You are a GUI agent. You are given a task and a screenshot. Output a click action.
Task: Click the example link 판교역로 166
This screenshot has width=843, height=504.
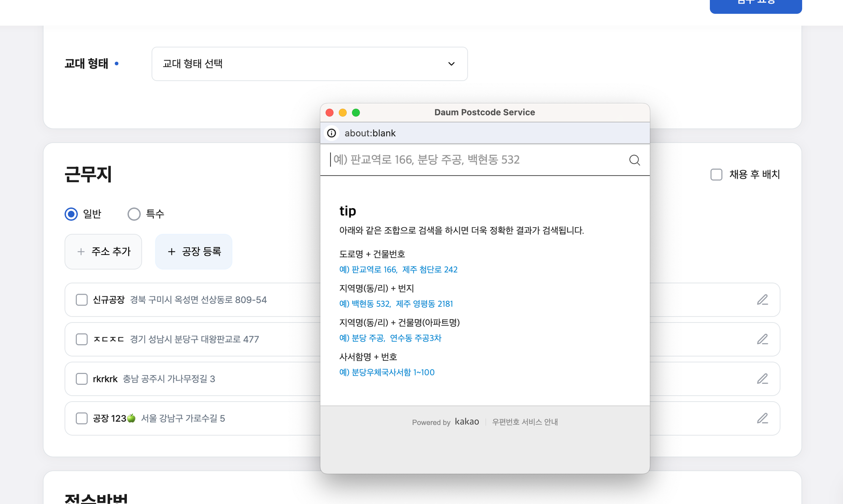[x=374, y=270]
